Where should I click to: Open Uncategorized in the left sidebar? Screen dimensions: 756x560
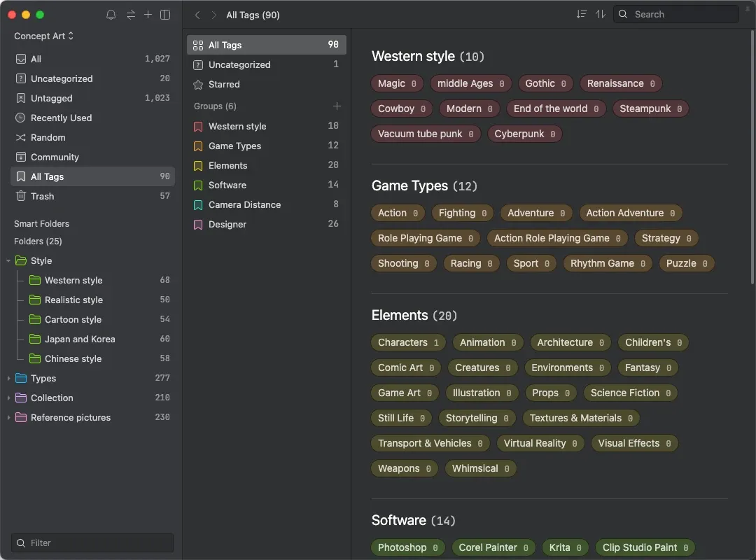[x=92, y=78]
